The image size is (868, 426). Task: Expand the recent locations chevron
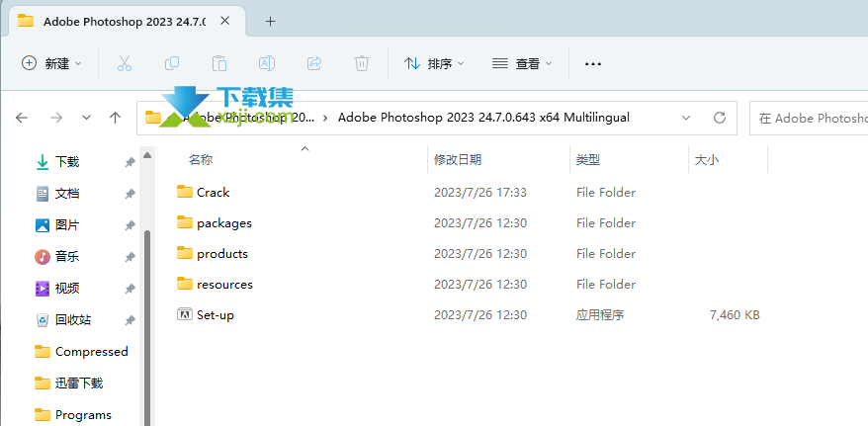pyautogui.click(x=86, y=118)
